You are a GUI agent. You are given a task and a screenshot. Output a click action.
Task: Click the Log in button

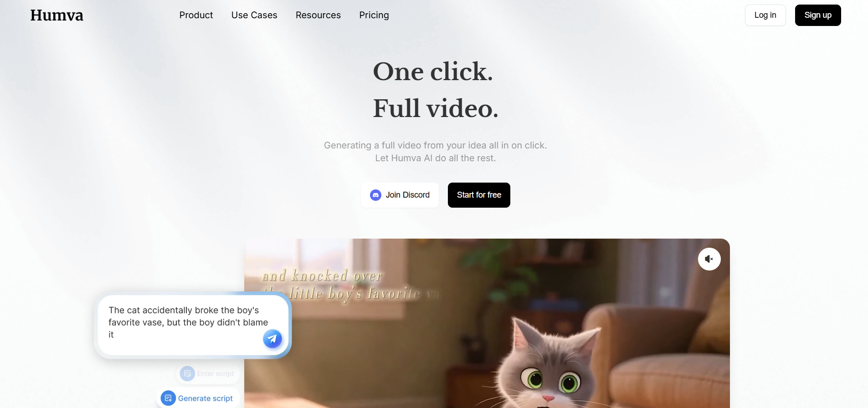click(x=765, y=15)
